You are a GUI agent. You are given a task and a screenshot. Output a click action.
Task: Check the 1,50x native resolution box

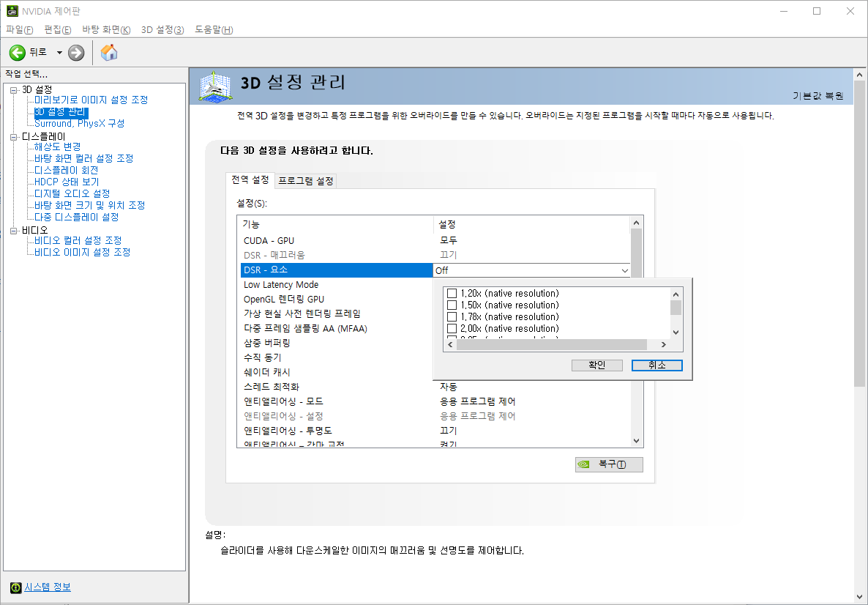tap(452, 305)
